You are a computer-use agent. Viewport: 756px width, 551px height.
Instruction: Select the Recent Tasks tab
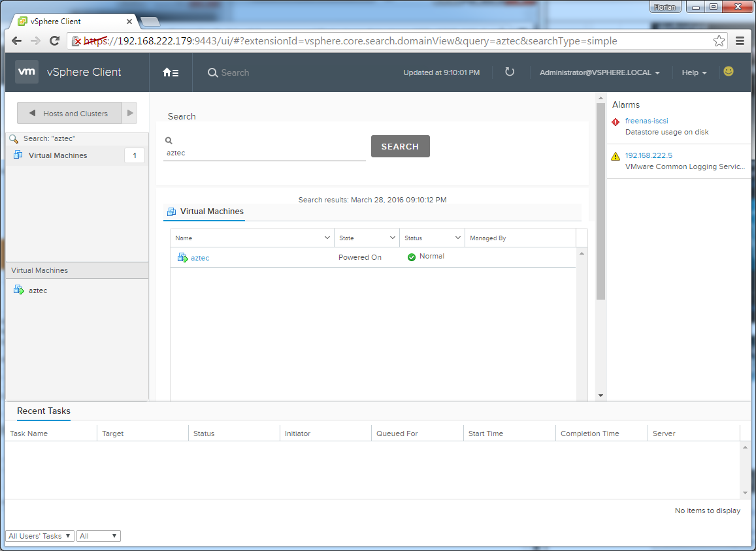(43, 411)
